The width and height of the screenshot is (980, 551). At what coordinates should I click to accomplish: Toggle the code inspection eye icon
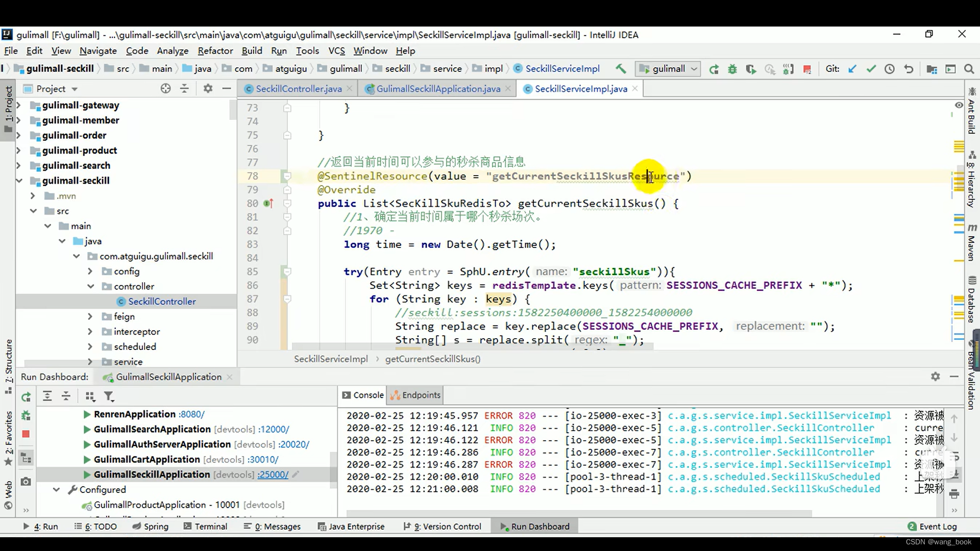click(x=959, y=105)
